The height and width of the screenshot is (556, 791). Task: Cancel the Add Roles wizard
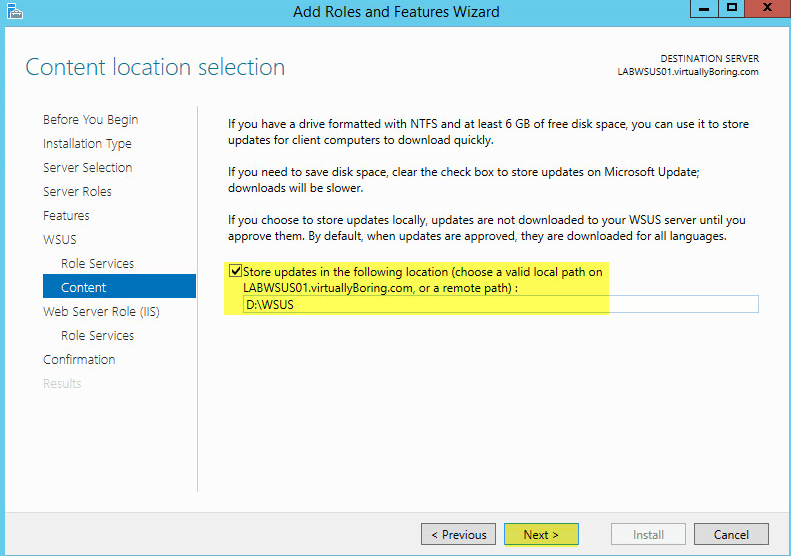point(731,534)
